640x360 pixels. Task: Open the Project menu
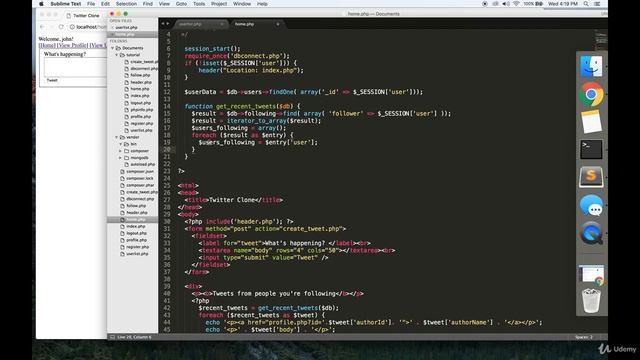219,4
